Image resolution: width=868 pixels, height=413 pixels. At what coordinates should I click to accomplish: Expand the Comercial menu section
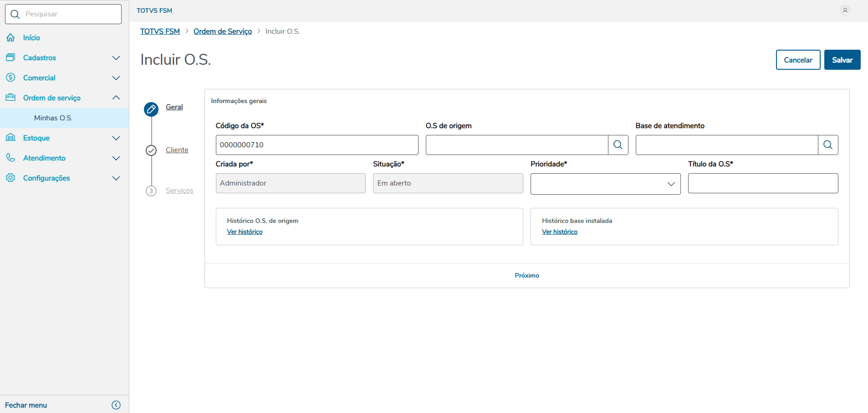(x=116, y=78)
